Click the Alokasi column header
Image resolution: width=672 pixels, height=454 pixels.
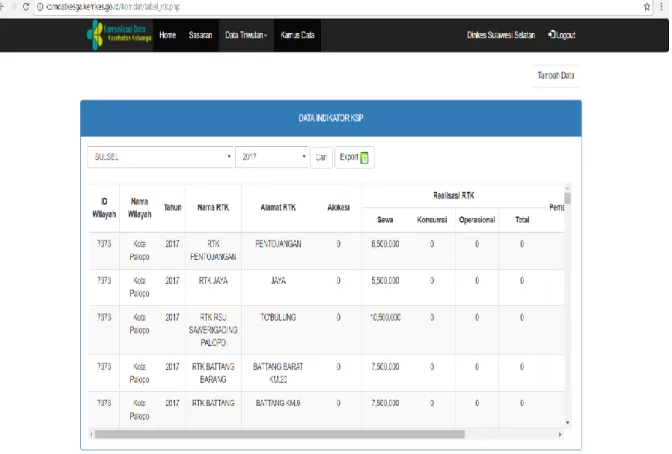[x=338, y=208]
